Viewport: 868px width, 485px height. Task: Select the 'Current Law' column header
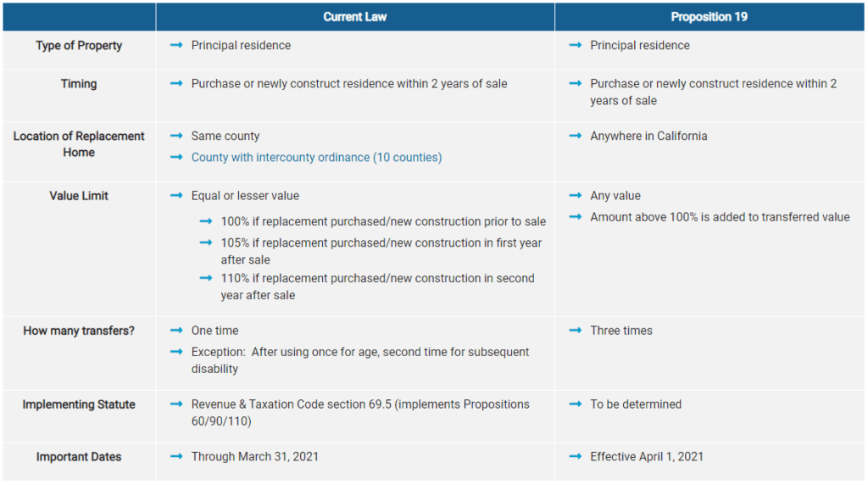tap(355, 17)
